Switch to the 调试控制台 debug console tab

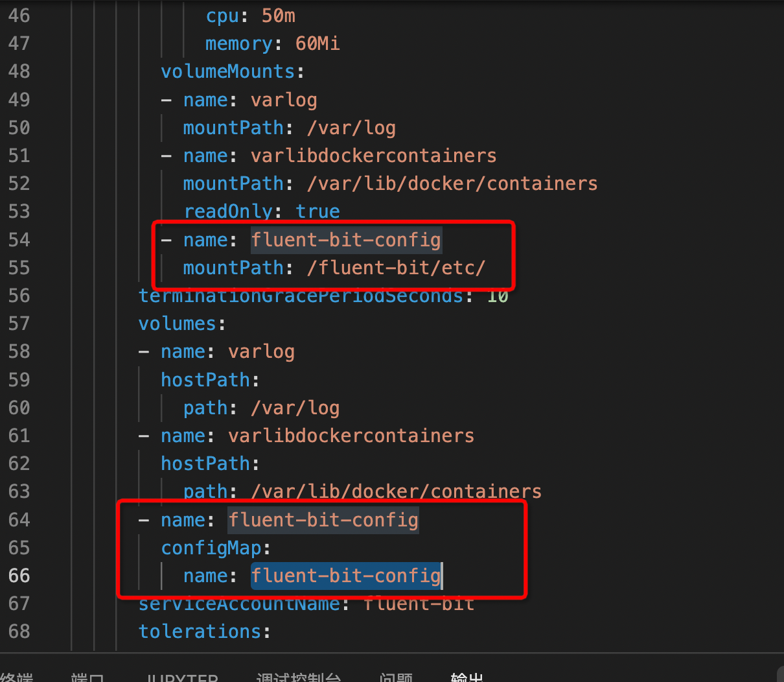[x=299, y=677]
